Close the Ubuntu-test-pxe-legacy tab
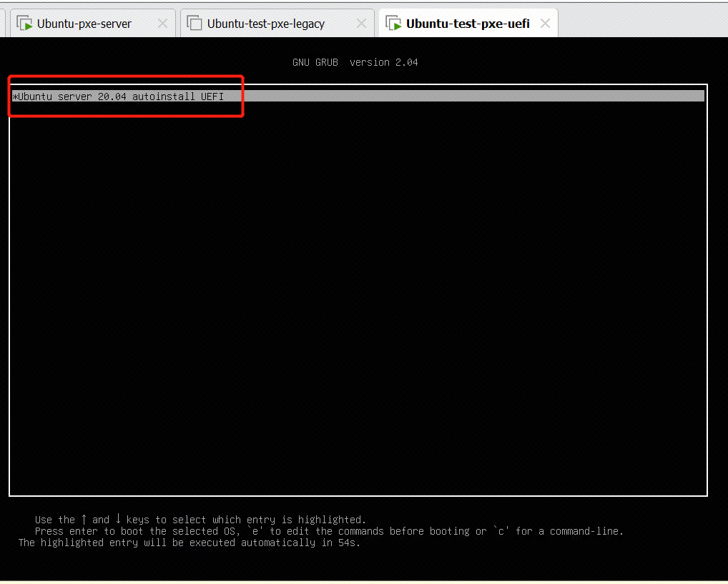Viewport: 728px width, 584px height. pyautogui.click(x=361, y=22)
